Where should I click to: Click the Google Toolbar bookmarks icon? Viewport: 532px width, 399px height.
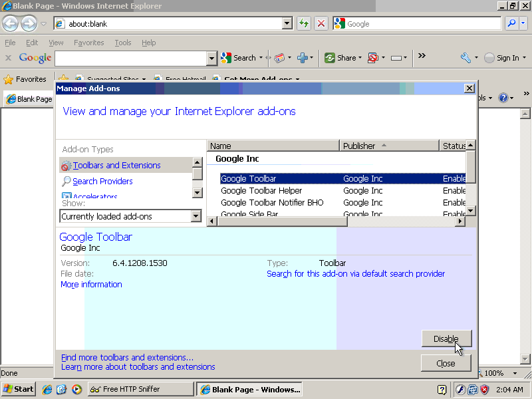[x=279, y=58]
